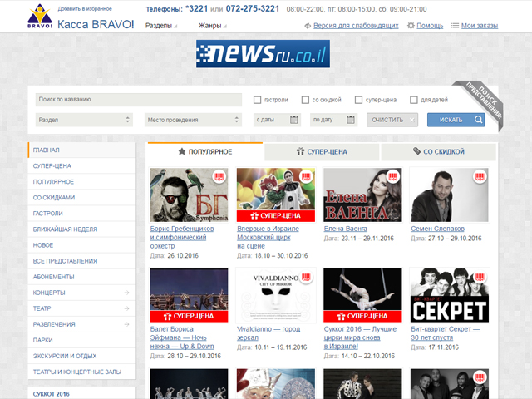Switch to the СО СКИДКОЙ tab
Screen dimensions: 532x399
tap(439, 151)
